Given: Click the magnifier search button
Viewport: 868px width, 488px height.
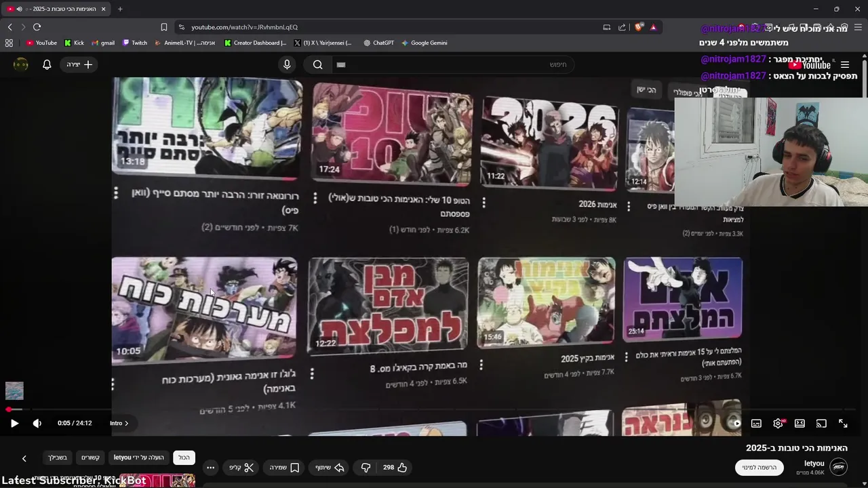Looking at the screenshot, I should coord(317,64).
